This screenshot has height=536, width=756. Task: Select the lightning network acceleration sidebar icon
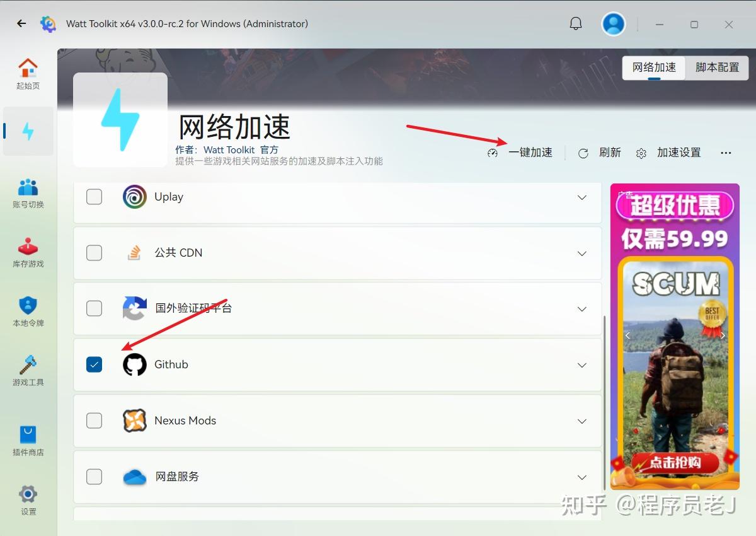pos(27,131)
